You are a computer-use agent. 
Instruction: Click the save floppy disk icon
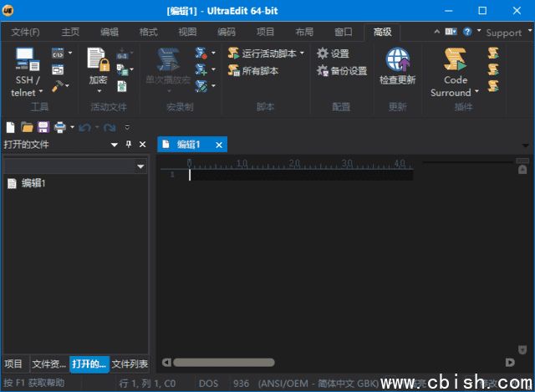pos(43,127)
